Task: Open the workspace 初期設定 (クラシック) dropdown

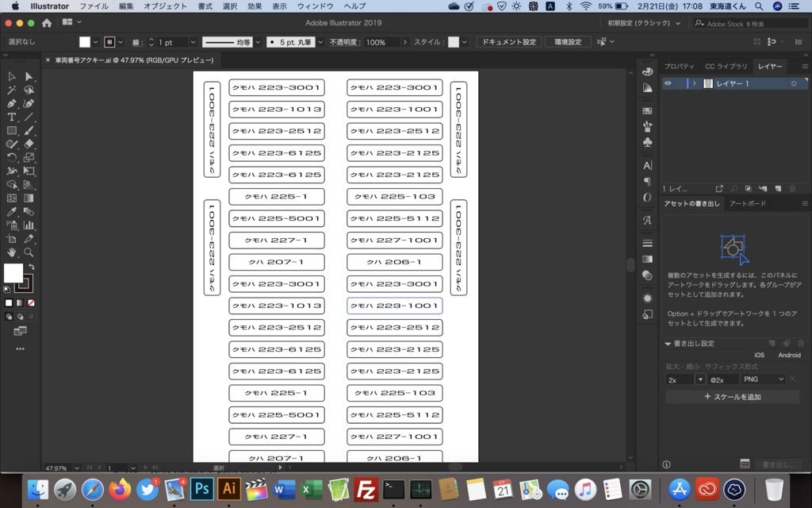Action: [643, 23]
